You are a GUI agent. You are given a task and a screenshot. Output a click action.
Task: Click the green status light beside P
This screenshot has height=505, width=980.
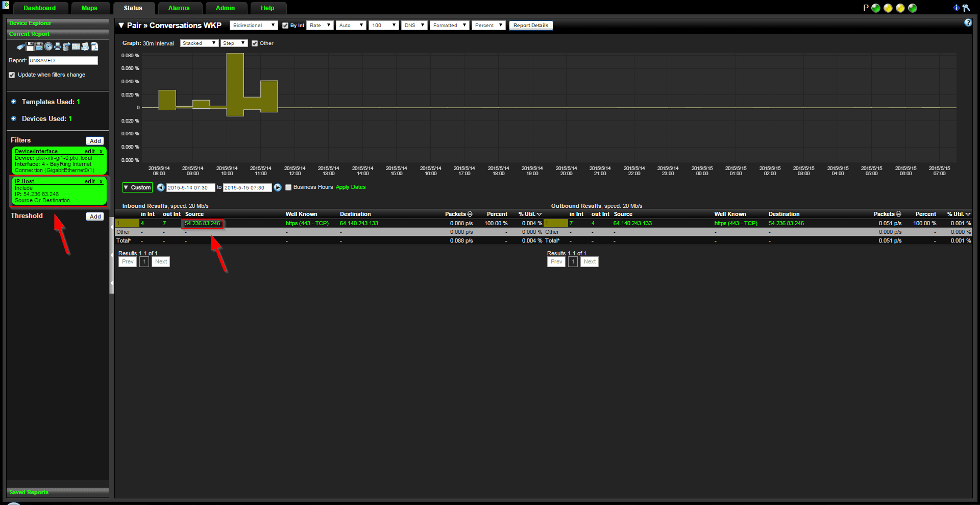pos(876,8)
